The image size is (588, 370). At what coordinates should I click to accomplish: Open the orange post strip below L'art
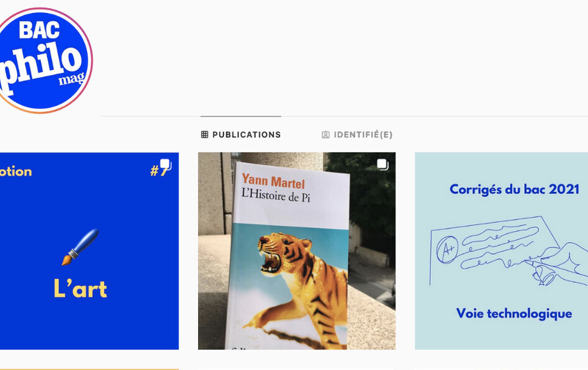pos(89,369)
